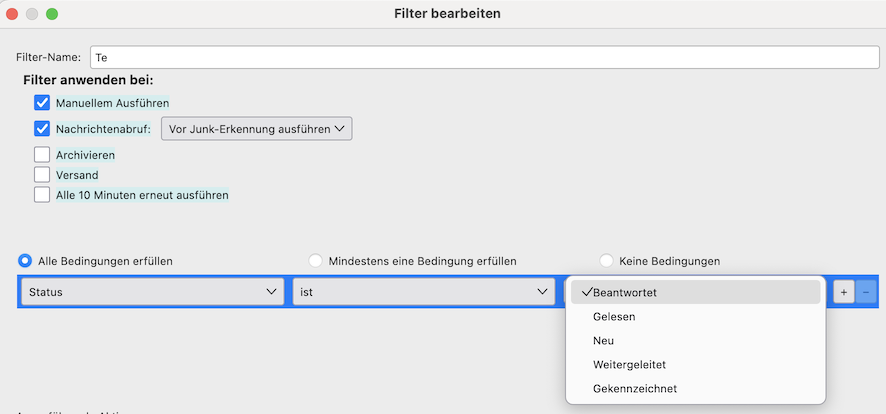Uncheck the Manuellem Ausführen checkbox
The width and height of the screenshot is (886, 414).
[42, 102]
